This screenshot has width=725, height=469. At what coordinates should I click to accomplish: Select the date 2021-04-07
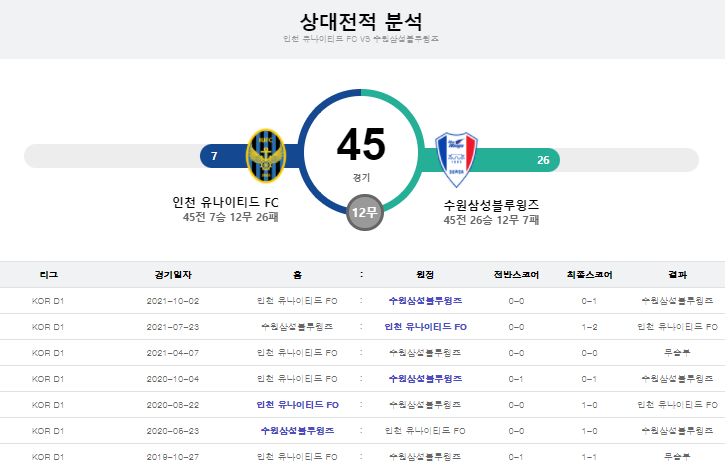click(173, 353)
